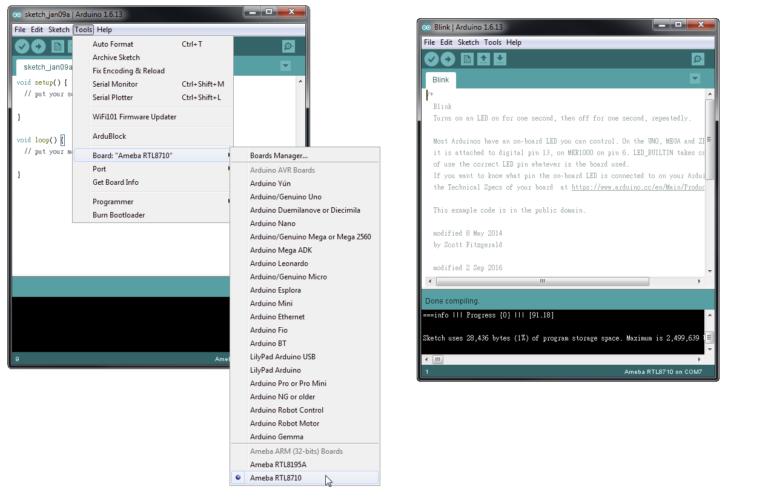768x492 pixels.
Task: Select Arduino Mega ADK board
Action: coord(305,250)
